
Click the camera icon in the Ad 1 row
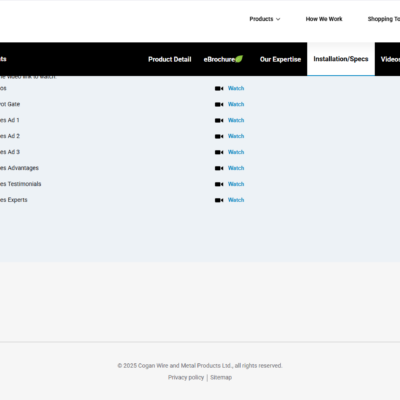click(219, 120)
